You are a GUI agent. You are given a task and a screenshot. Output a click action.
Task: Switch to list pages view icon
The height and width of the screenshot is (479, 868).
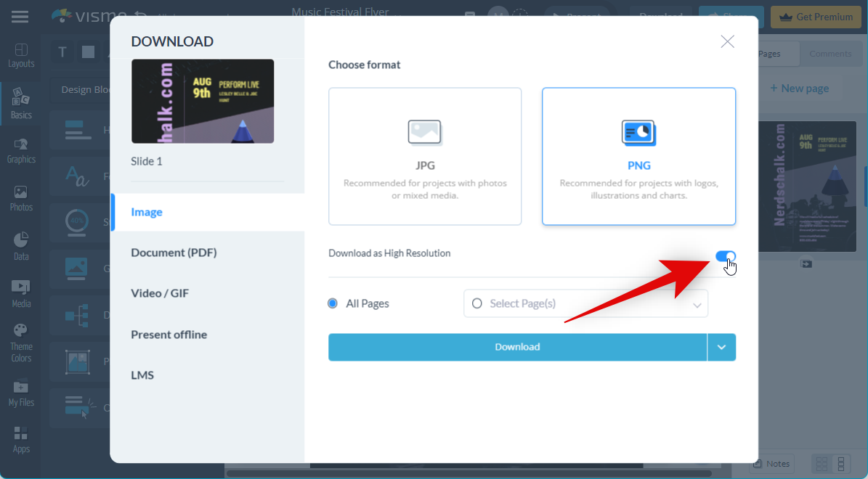841,464
